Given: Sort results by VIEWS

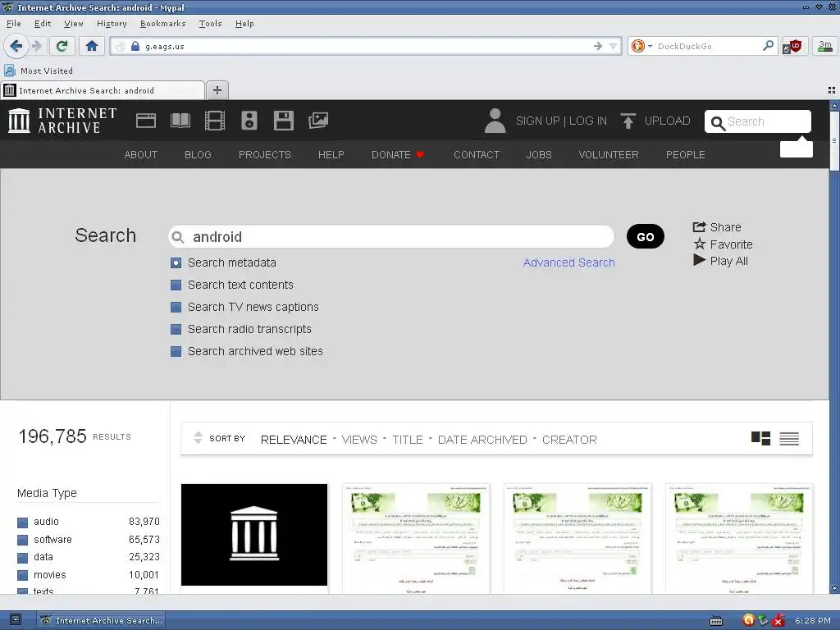Looking at the screenshot, I should click(x=359, y=440).
